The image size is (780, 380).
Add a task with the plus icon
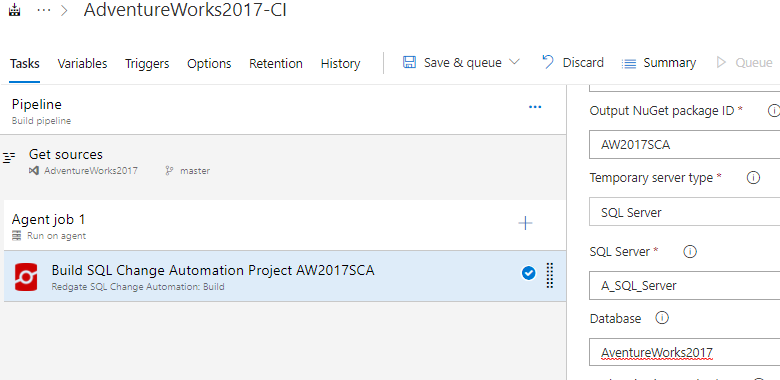pyautogui.click(x=525, y=223)
